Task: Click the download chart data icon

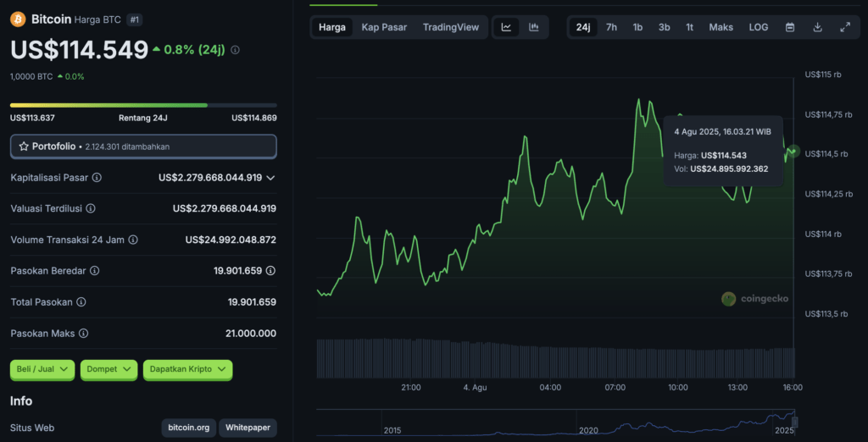Action: click(817, 27)
